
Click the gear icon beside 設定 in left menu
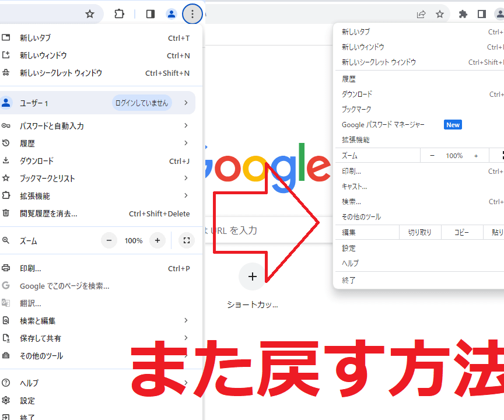[6, 400]
